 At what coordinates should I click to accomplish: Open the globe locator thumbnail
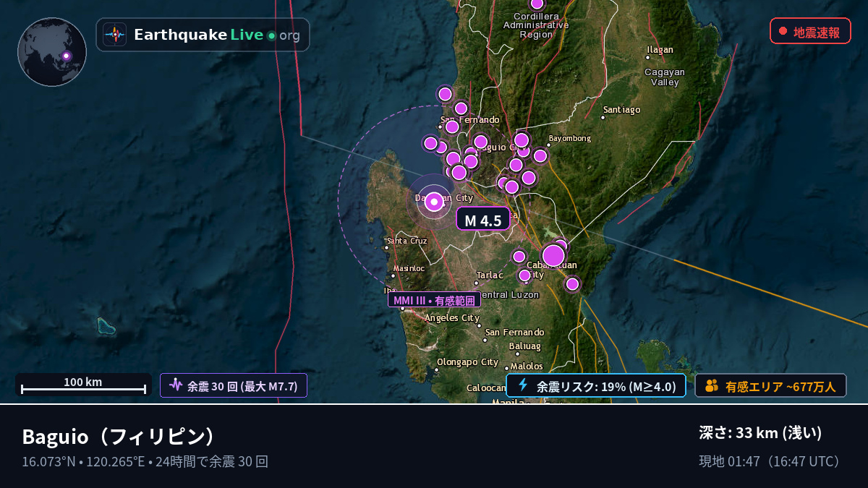(x=52, y=52)
